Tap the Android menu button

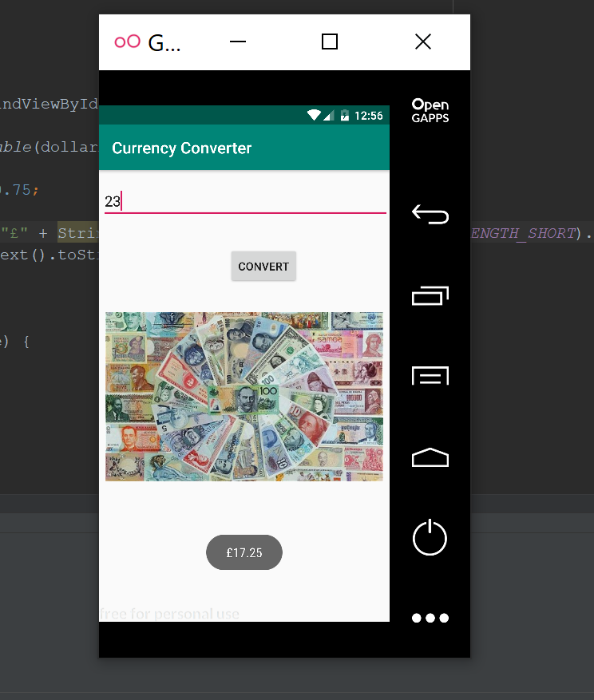430,375
